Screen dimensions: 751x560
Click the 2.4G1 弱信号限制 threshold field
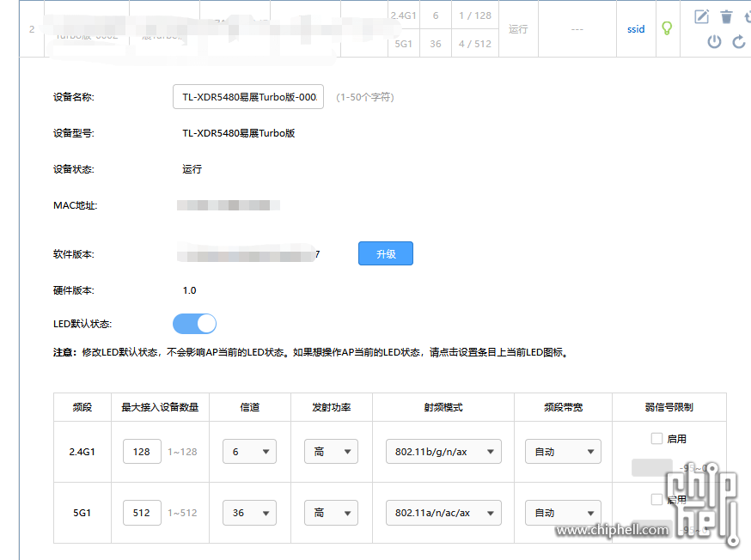[x=652, y=467]
